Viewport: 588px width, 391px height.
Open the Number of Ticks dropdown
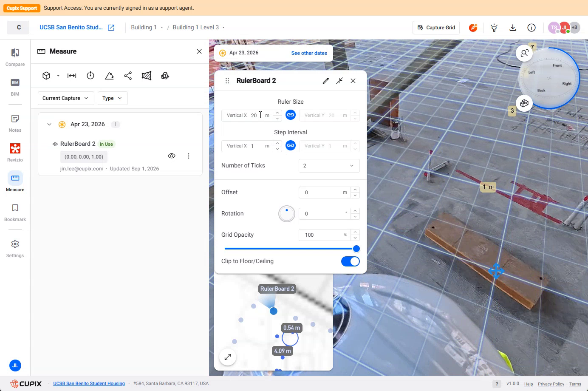click(329, 166)
